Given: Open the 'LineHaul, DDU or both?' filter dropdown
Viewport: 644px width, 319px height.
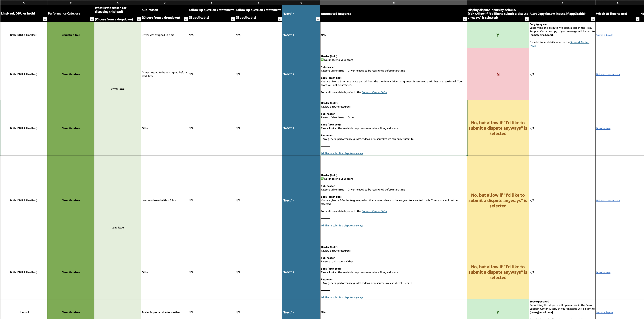Looking at the screenshot, I should tap(45, 20).
